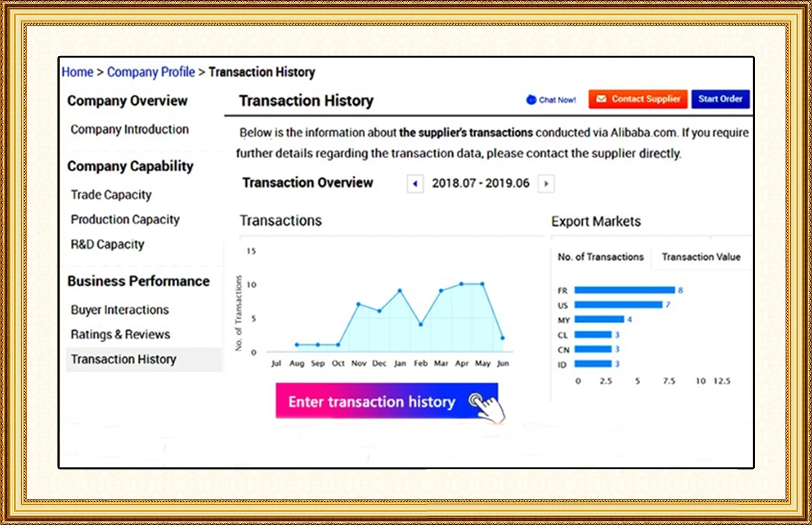Click the Chat Now bubble icon
This screenshot has height=525, width=812.
click(531, 99)
